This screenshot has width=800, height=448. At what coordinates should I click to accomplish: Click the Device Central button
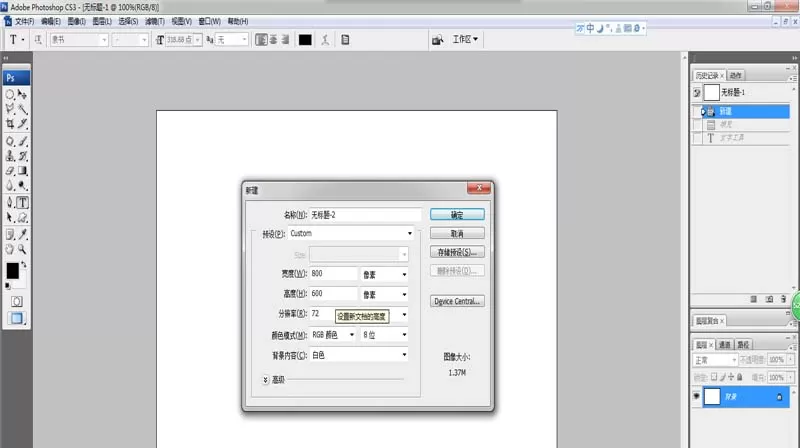(x=457, y=301)
